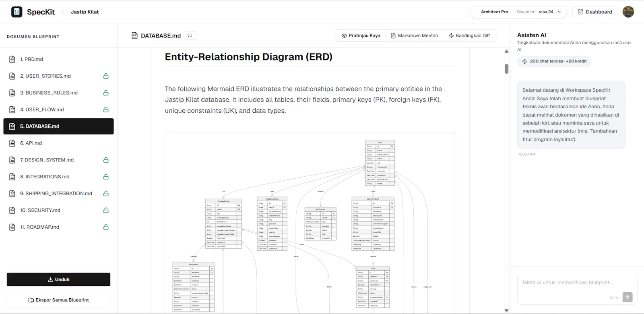The image size is (644, 314).
Task: Click the lightning icon in Bandingkan Diff
Action: [451, 36]
